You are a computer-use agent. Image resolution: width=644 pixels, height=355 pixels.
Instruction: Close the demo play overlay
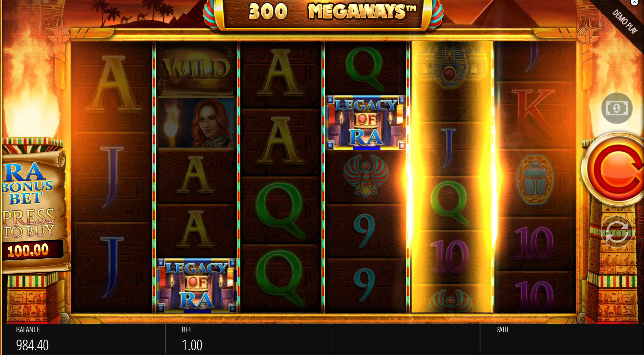point(634,3)
